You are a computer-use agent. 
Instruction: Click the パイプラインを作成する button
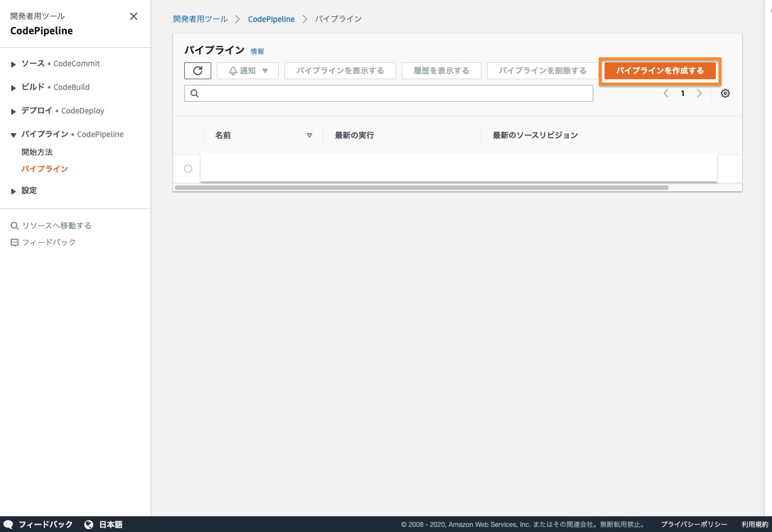tap(660, 71)
